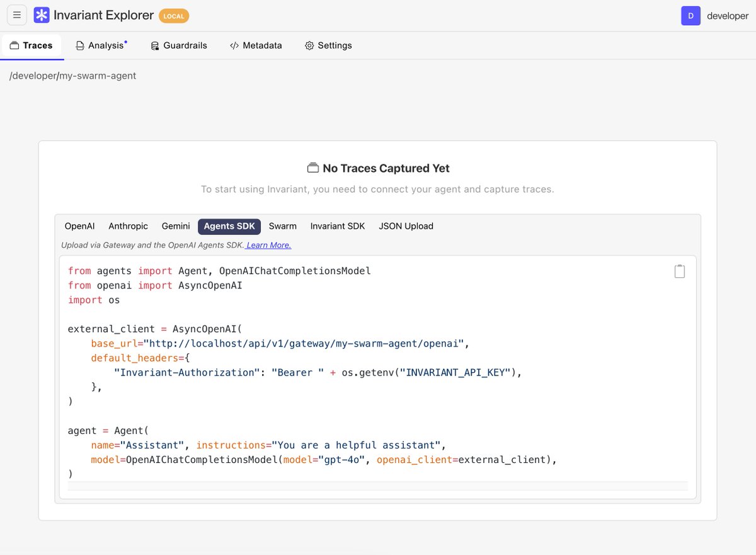Open the Guardrails tab

179,45
